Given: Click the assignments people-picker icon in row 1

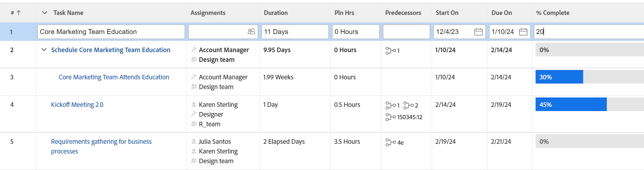Looking at the screenshot, I should pyautogui.click(x=251, y=31).
